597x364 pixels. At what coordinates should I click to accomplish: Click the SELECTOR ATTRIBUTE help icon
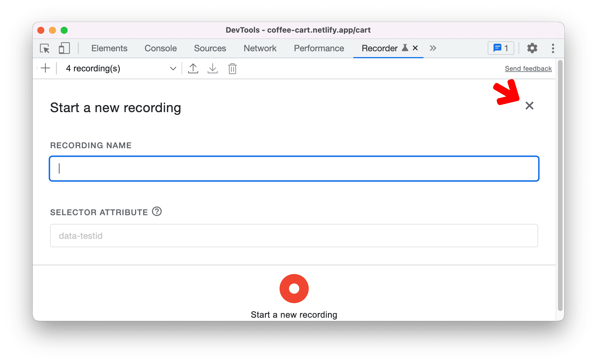pos(158,211)
